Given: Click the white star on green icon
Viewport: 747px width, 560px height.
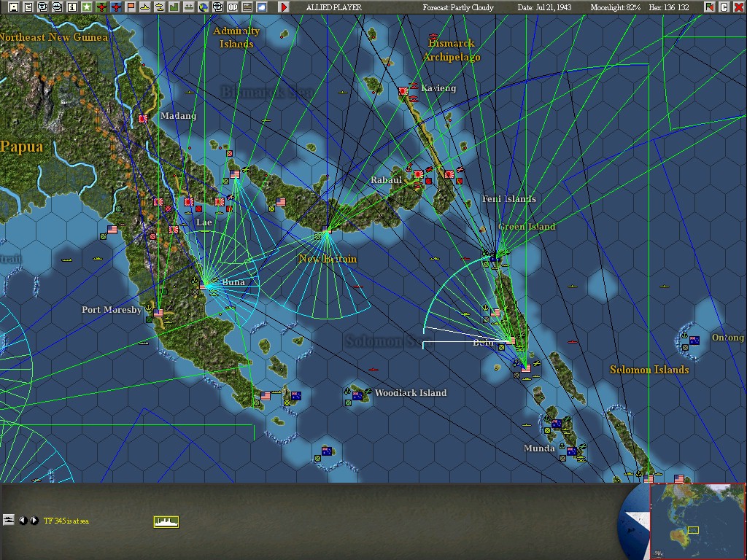Looking at the screenshot, I should (87, 7).
